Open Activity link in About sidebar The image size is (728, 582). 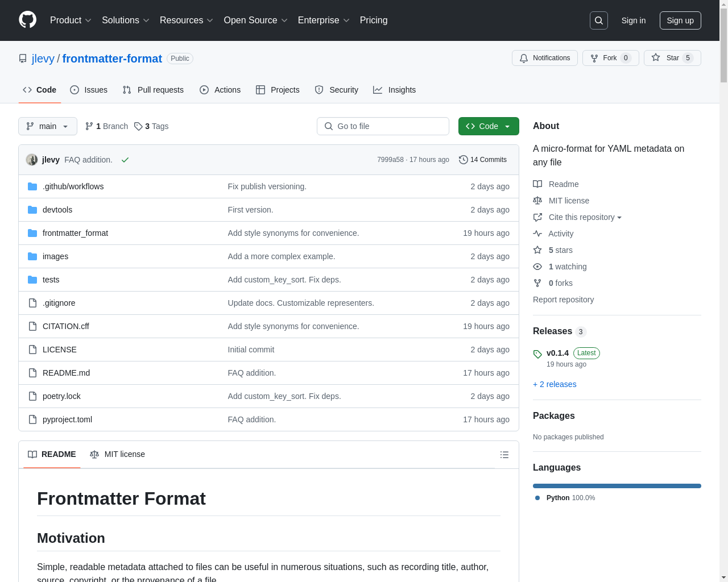(x=553, y=234)
